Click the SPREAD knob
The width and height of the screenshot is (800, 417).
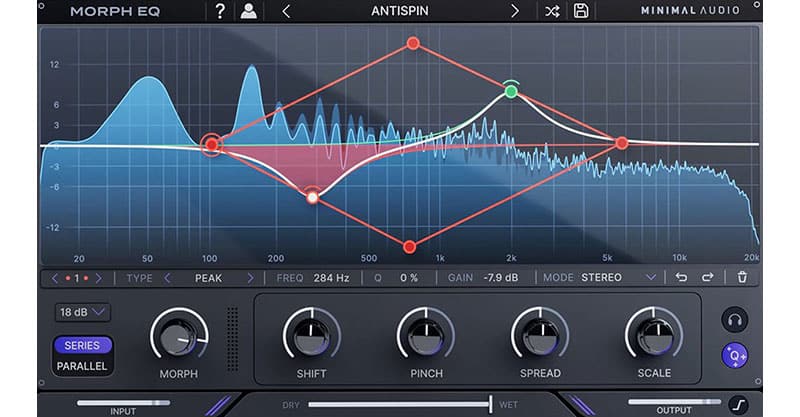click(540, 335)
